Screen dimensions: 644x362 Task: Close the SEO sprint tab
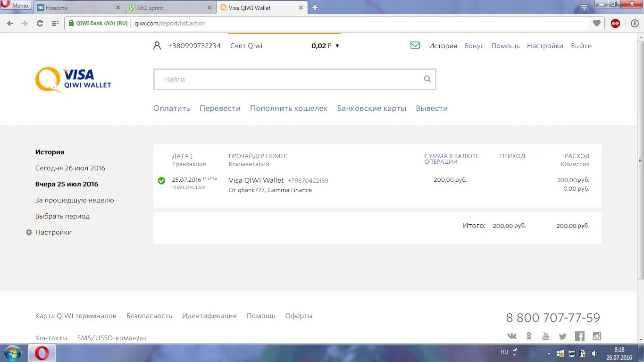click(x=209, y=8)
